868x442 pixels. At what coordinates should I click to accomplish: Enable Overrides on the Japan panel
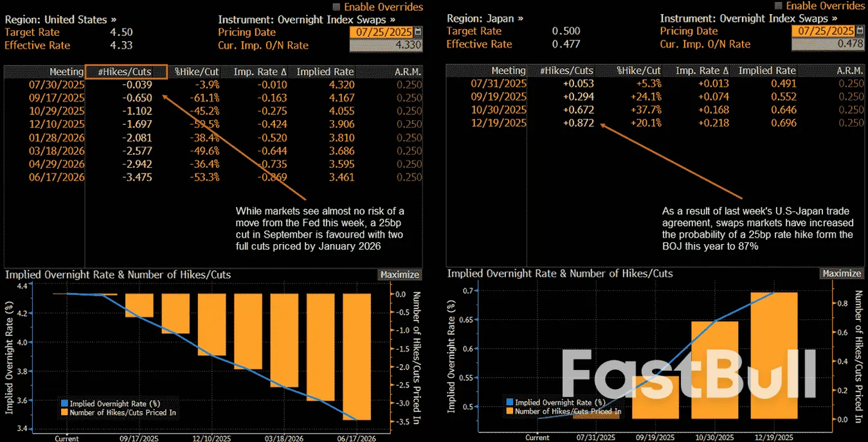coord(779,6)
